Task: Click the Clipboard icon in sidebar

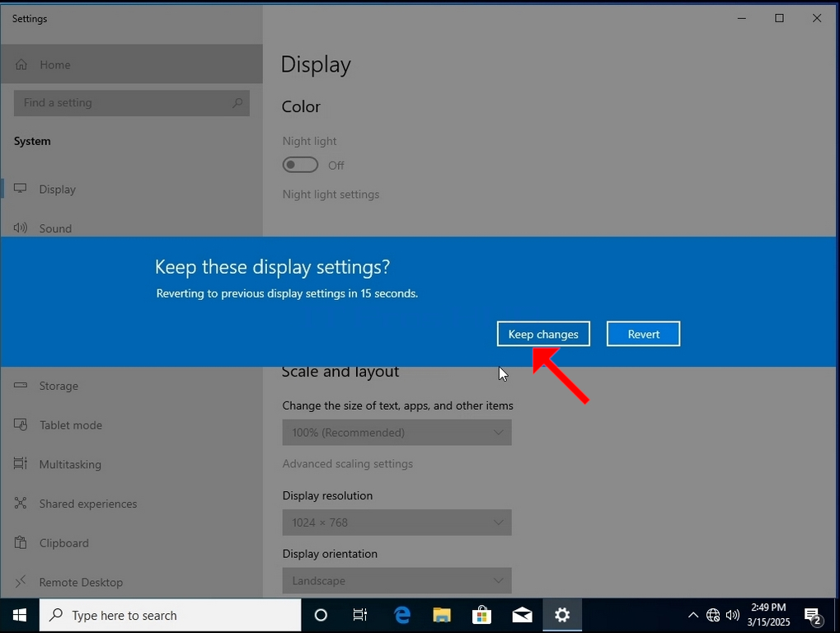Action: (21, 542)
